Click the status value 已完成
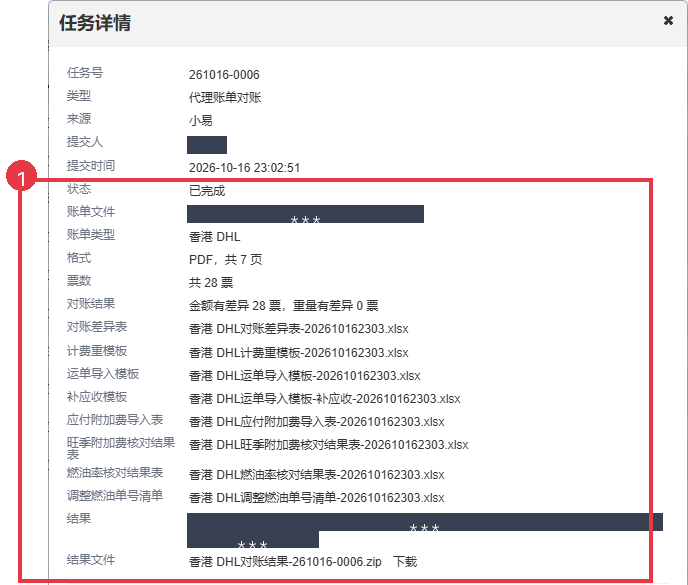This screenshot has width=688, height=585. [207, 190]
